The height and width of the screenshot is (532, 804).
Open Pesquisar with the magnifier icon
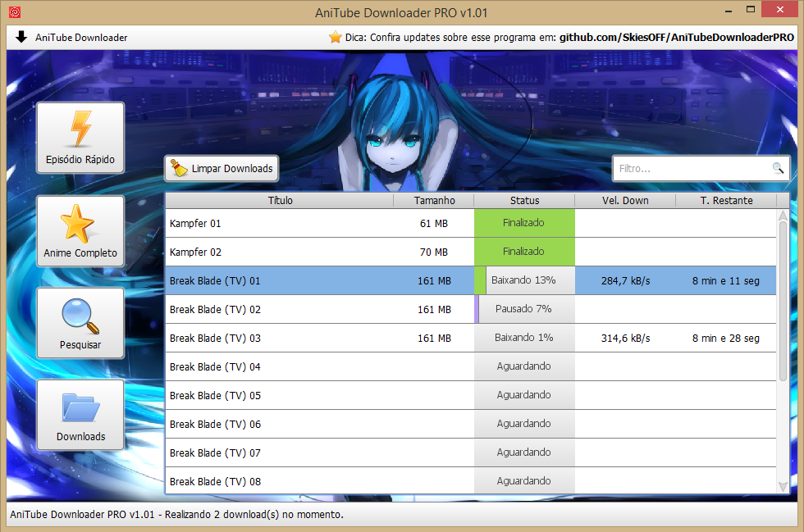click(80, 323)
